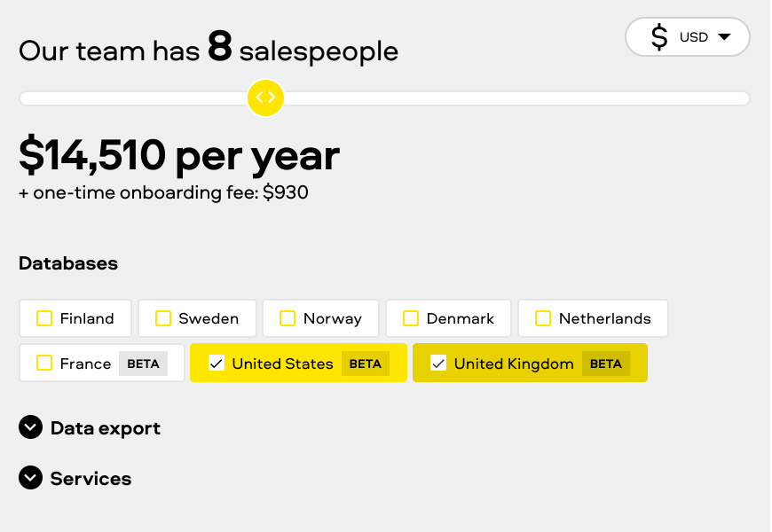The height and width of the screenshot is (532, 772).
Task: Toggle the France database checkbox
Action: pyautogui.click(x=44, y=364)
